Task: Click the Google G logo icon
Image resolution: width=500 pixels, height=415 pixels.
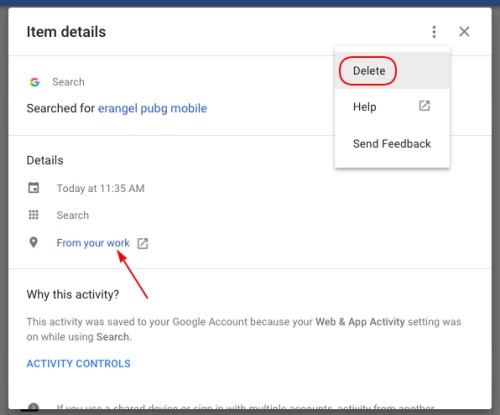Action: click(x=35, y=82)
